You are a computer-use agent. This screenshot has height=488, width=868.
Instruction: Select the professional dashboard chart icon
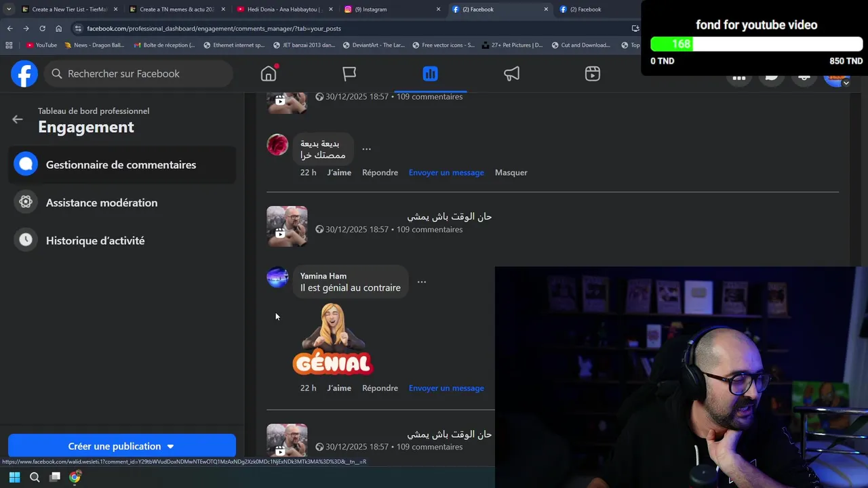(x=430, y=73)
